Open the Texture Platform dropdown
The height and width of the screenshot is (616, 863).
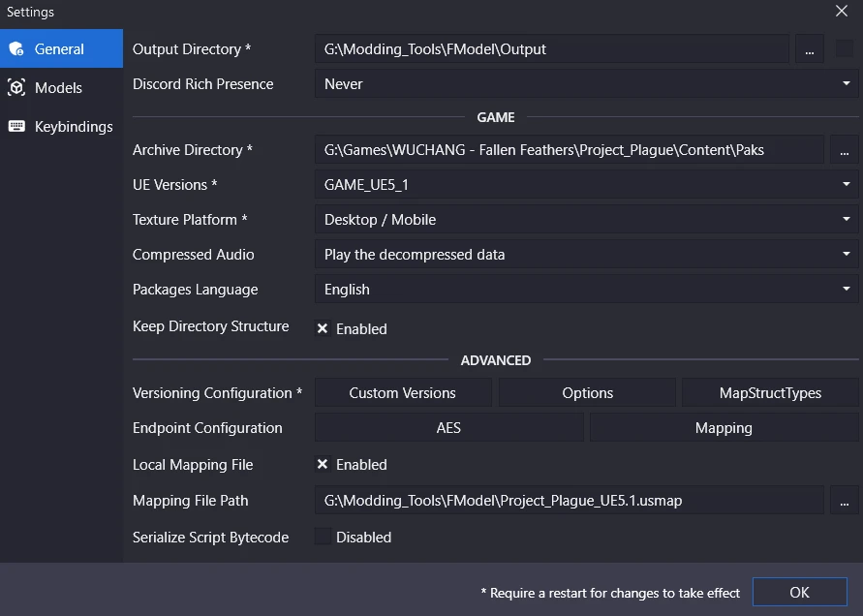[585, 220]
